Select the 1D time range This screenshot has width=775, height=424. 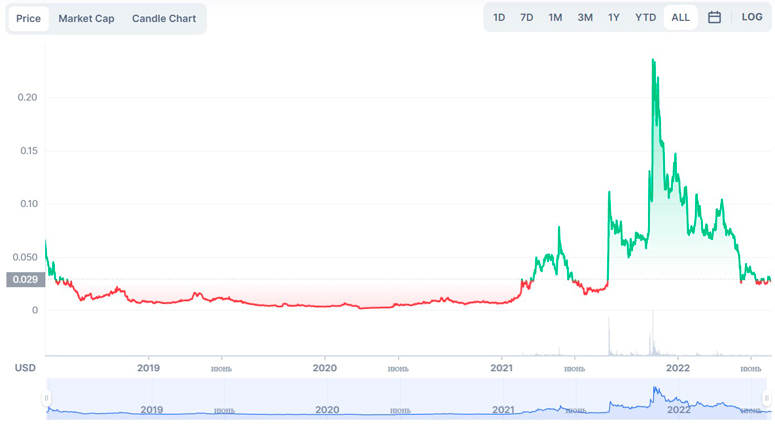(x=499, y=18)
